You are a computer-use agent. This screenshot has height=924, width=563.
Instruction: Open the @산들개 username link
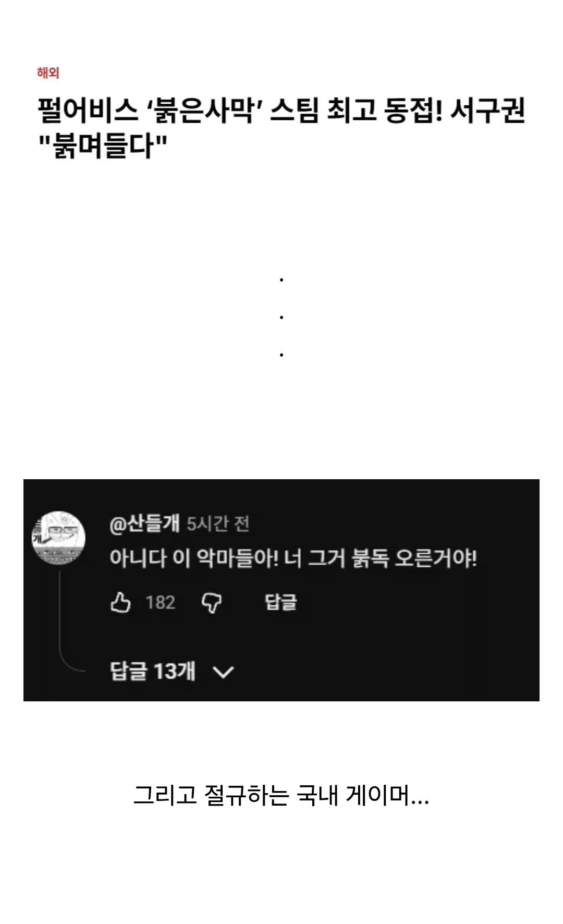click(x=144, y=523)
